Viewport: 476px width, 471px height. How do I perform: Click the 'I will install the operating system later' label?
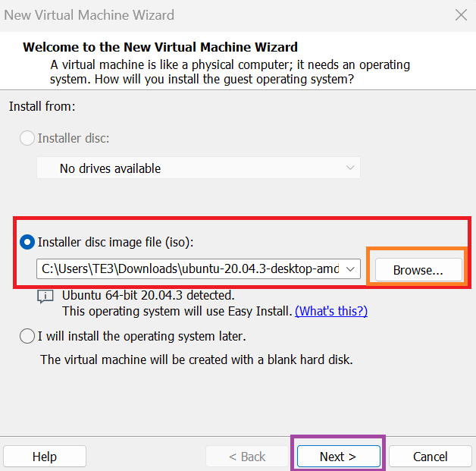coord(142,337)
